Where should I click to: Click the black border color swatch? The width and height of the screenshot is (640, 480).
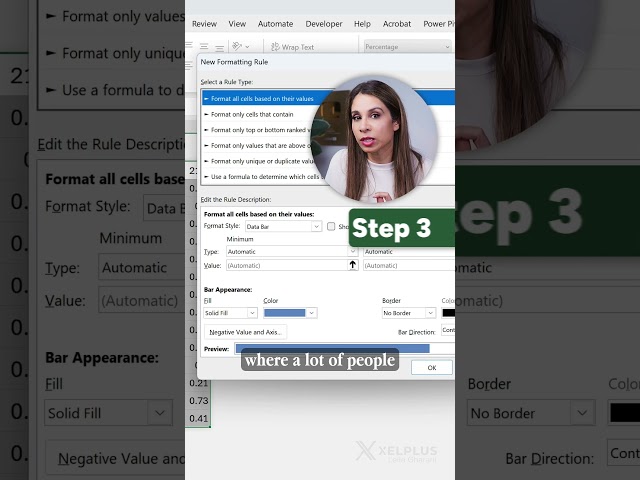pos(448,313)
